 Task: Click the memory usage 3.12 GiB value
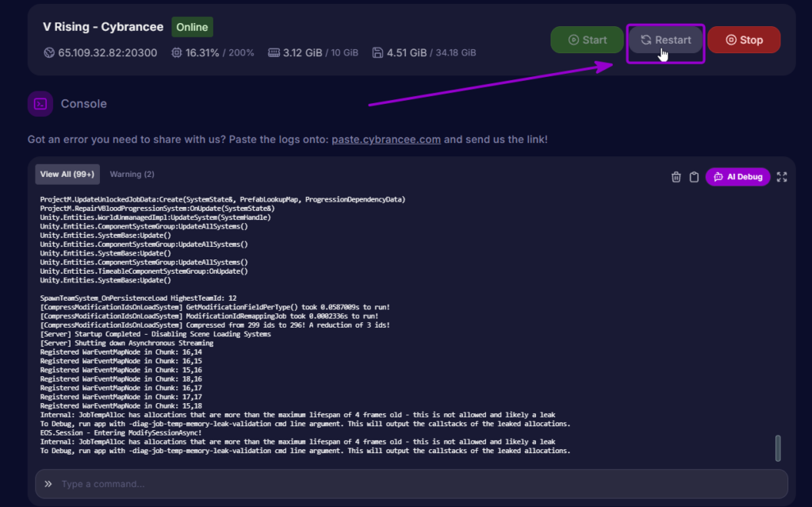tap(302, 53)
